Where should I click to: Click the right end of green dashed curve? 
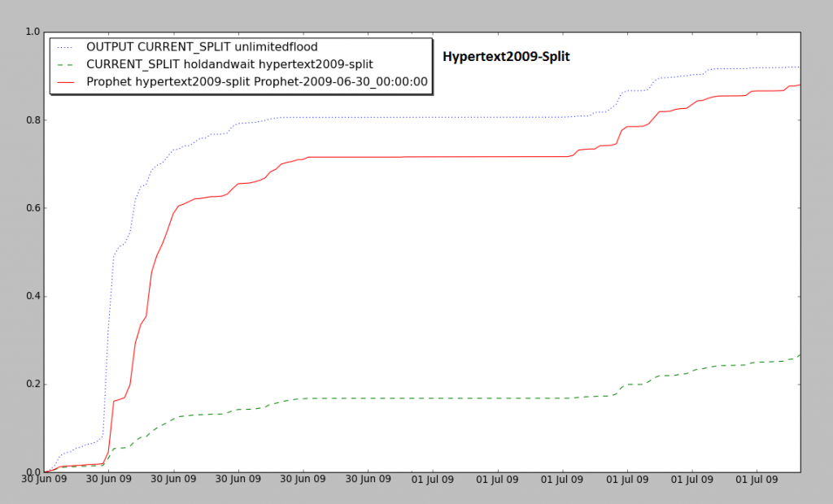click(x=799, y=355)
